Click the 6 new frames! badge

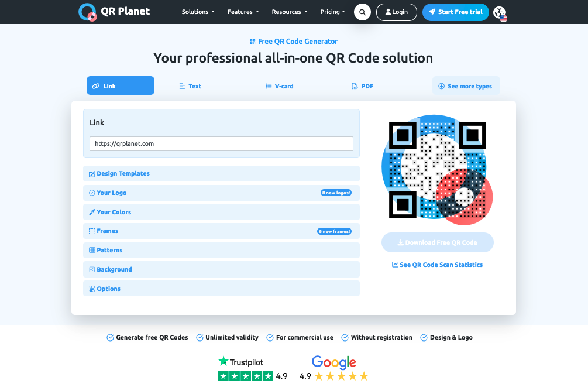tap(334, 231)
